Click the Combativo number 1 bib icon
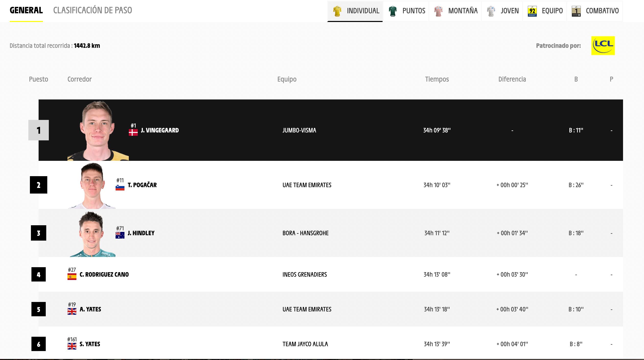This screenshot has width=644, height=360. point(576,11)
